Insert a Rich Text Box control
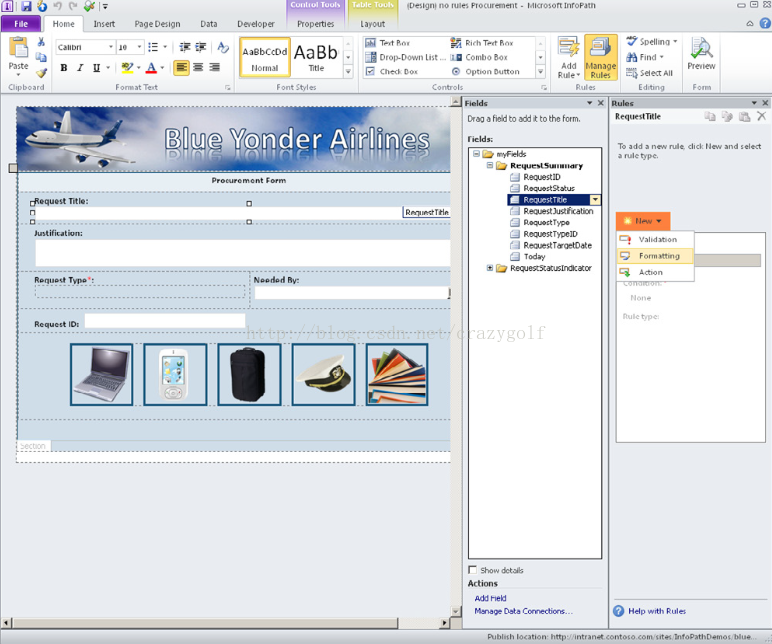This screenshot has width=772, height=644. click(x=482, y=43)
